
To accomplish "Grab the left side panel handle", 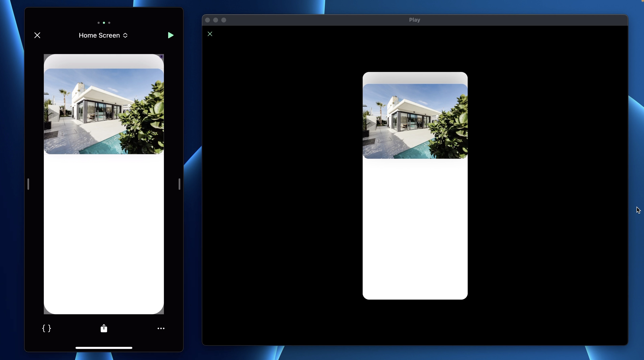I will click(28, 184).
